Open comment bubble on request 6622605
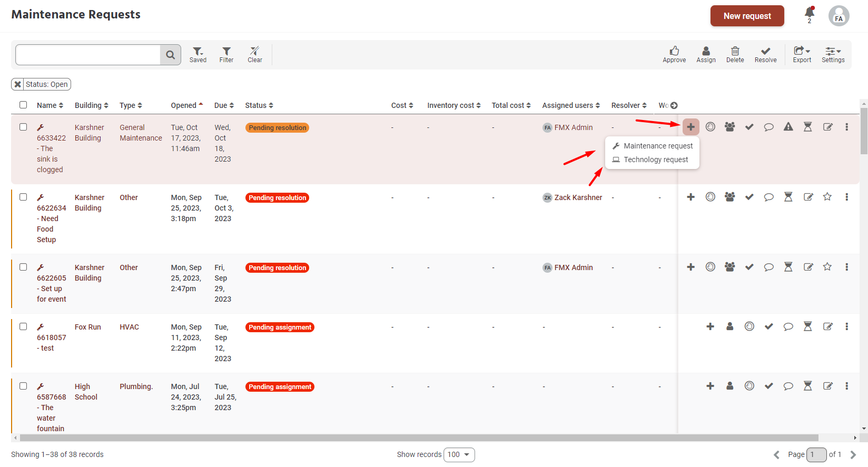The height and width of the screenshot is (467, 868). tap(769, 267)
